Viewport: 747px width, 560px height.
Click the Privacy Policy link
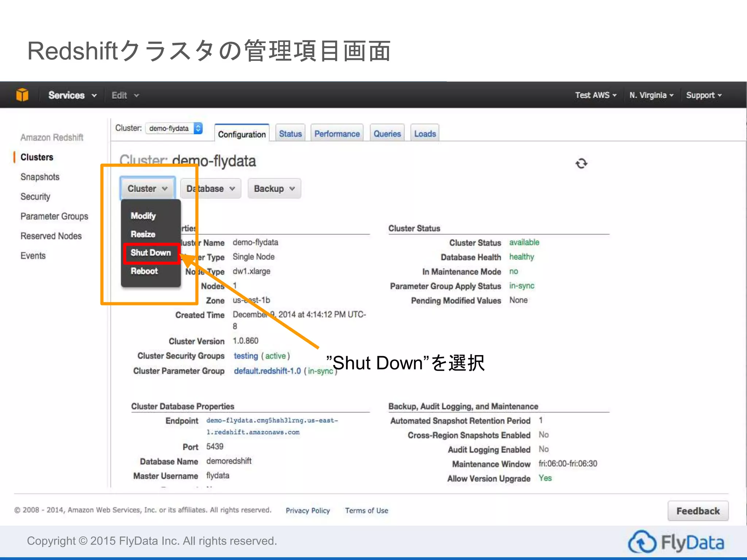tap(308, 510)
